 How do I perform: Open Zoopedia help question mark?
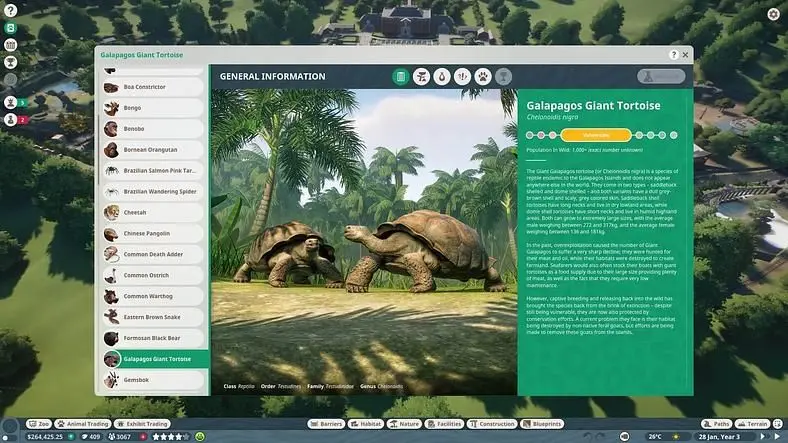tap(673, 55)
